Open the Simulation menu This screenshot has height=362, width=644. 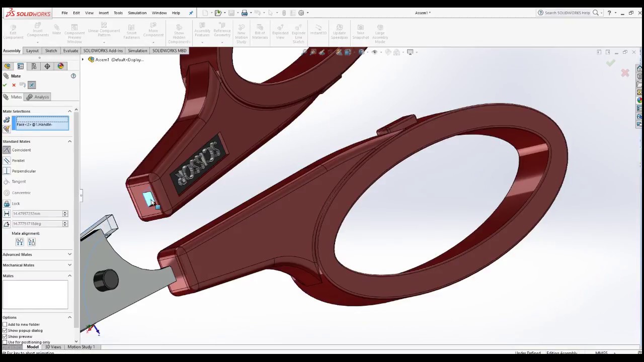point(137,13)
